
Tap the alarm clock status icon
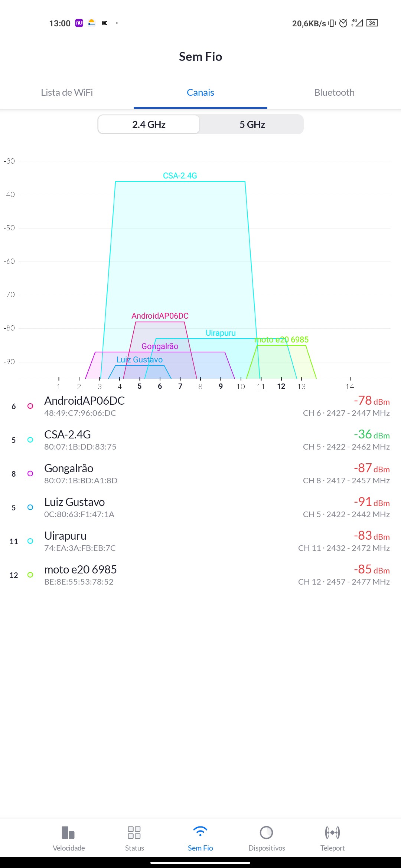click(x=343, y=23)
